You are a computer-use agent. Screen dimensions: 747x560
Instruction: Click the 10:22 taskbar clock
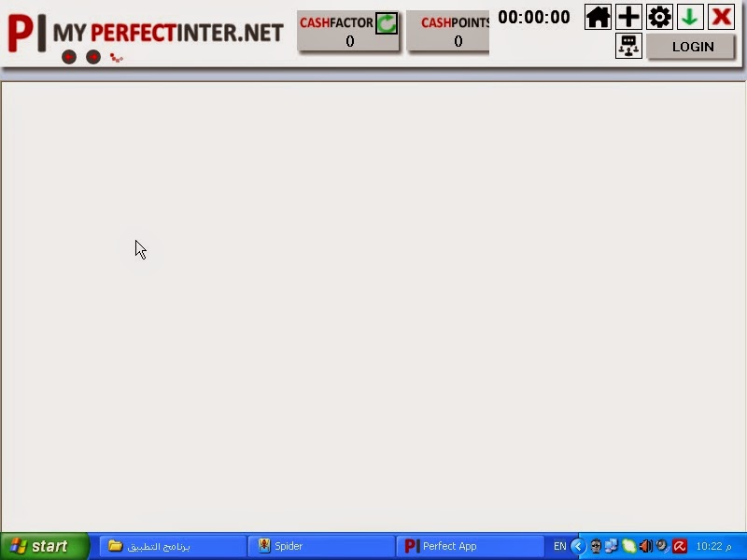(713, 546)
